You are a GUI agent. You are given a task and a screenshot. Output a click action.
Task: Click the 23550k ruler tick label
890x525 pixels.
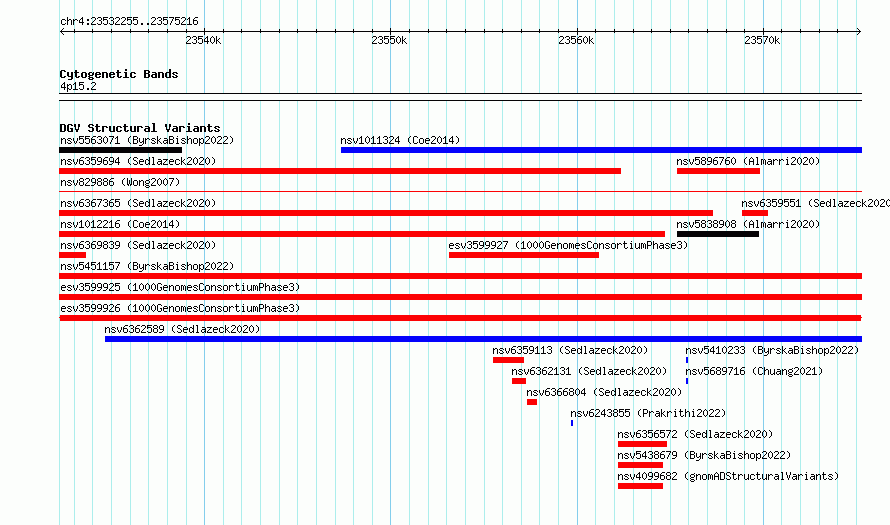coord(389,40)
